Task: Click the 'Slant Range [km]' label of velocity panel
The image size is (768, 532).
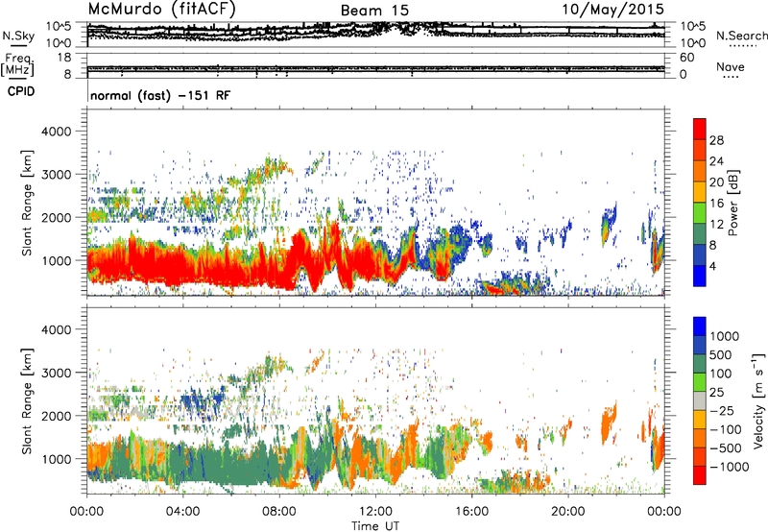Action: [x=27, y=400]
